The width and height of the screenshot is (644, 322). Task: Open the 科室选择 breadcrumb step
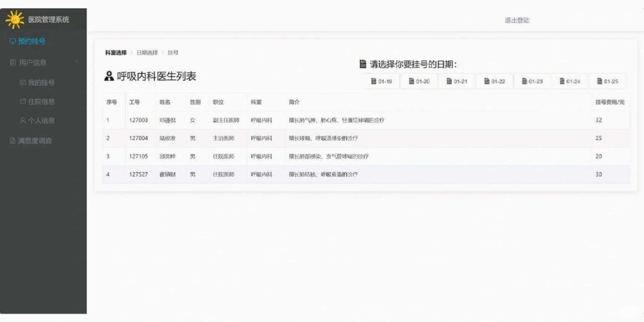(x=116, y=52)
